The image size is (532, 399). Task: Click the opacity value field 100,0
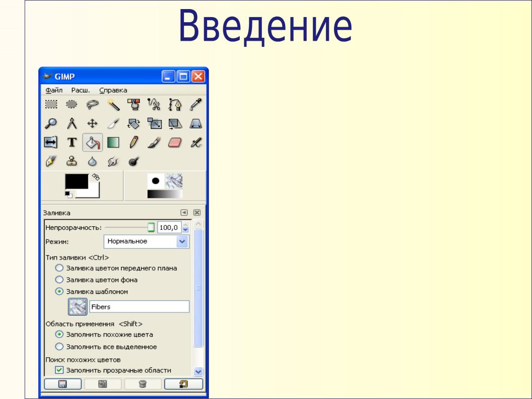169,227
